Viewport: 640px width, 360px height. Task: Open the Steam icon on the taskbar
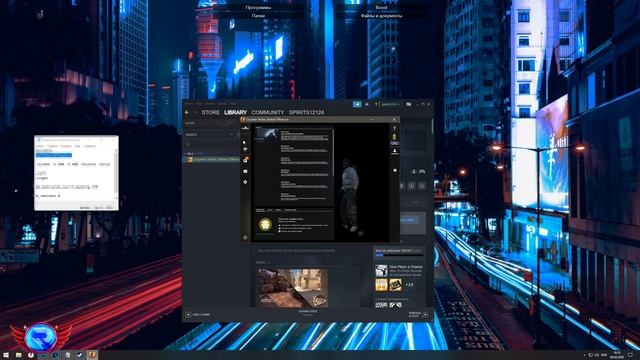click(80, 355)
